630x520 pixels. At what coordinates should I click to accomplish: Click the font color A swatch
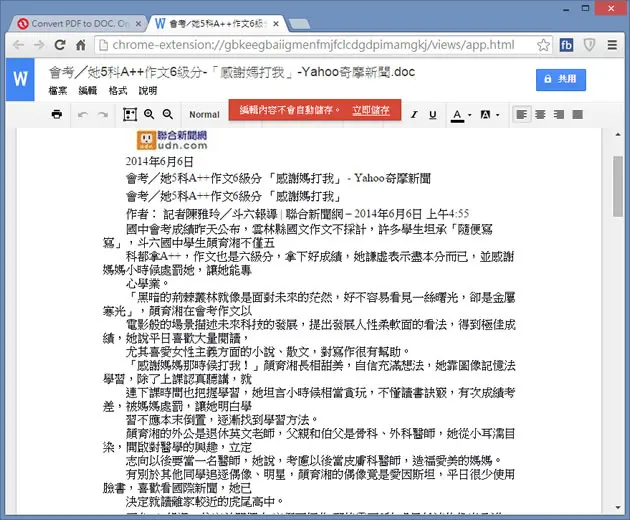(457, 115)
